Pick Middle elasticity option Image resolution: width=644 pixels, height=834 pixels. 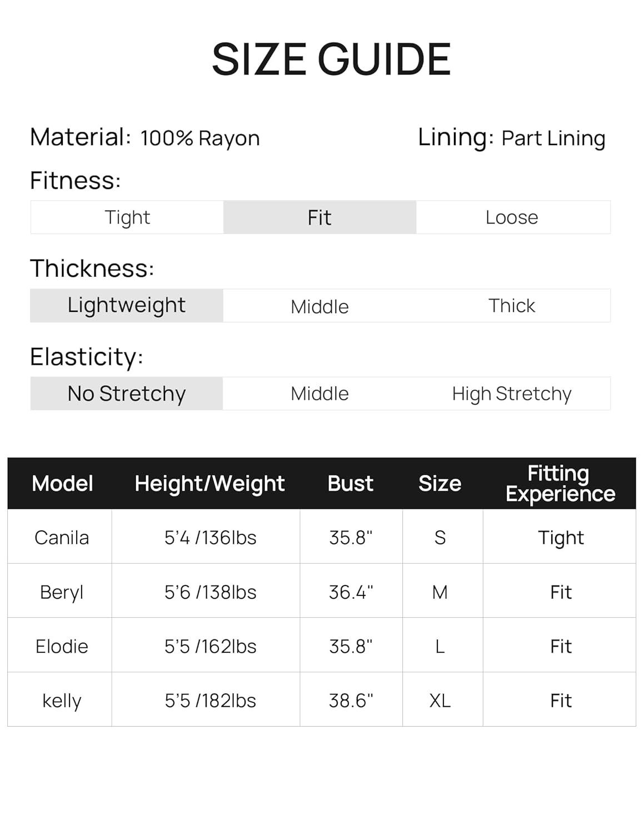(x=319, y=394)
